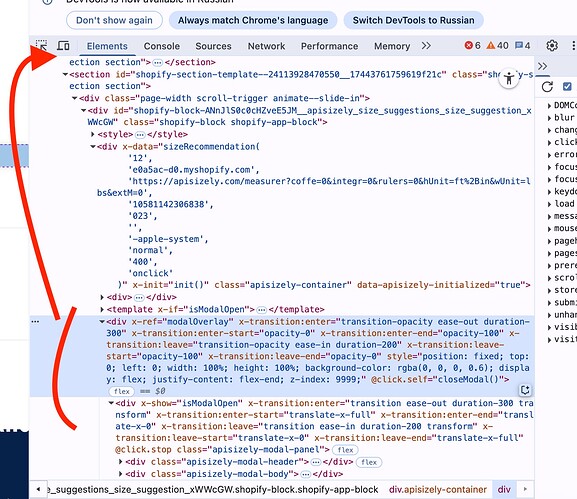Expand the apisizely-modal-header div

click(121, 461)
